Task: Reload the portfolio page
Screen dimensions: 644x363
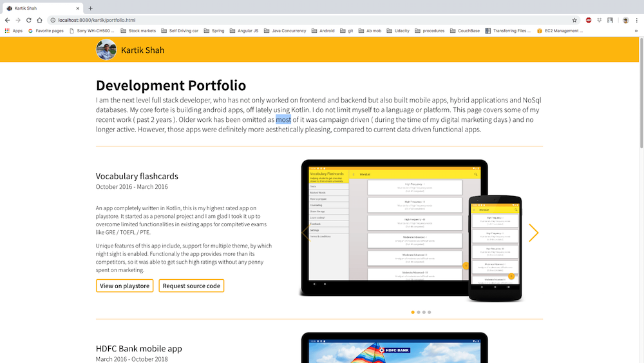Action: [28, 20]
